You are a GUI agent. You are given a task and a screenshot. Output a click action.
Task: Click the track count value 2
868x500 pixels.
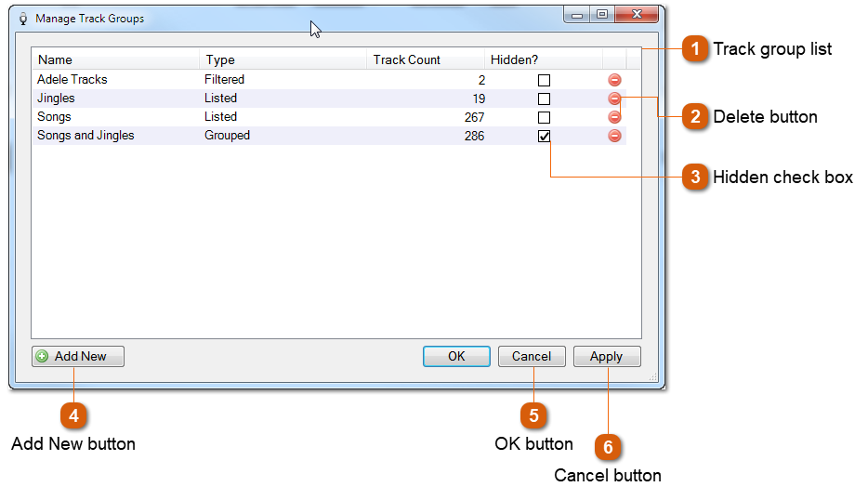click(481, 80)
